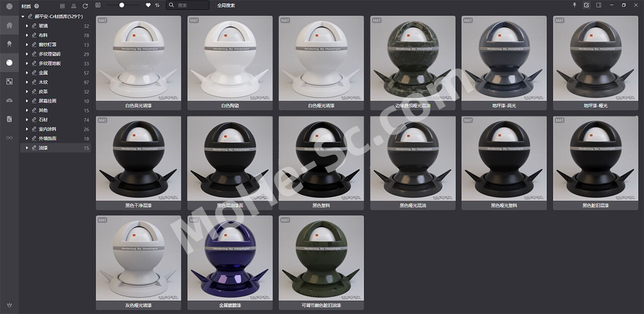Expand the 金属 category arrow
Screen dimensions: 644x314
tap(27, 73)
